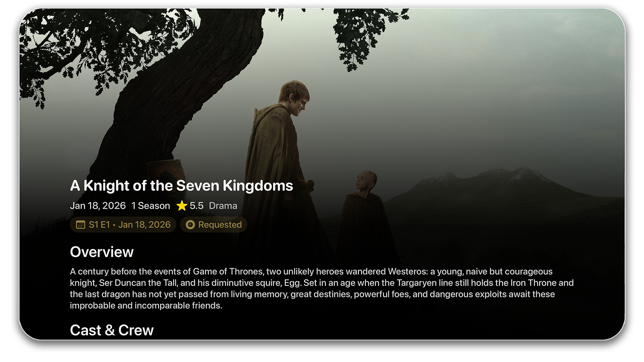Open the Cast & Crew section heading

point(112,330)
